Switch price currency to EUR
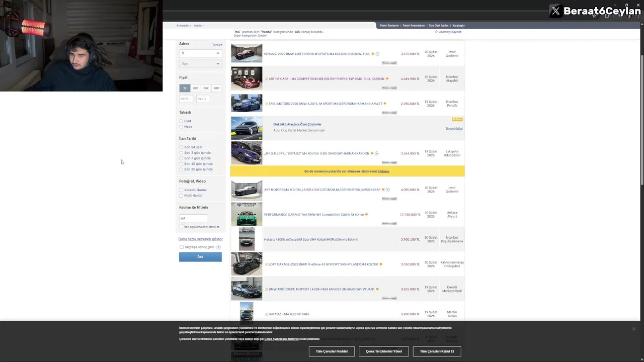The width and height of the screenshot is (644, 362). (x=206, y=88)
